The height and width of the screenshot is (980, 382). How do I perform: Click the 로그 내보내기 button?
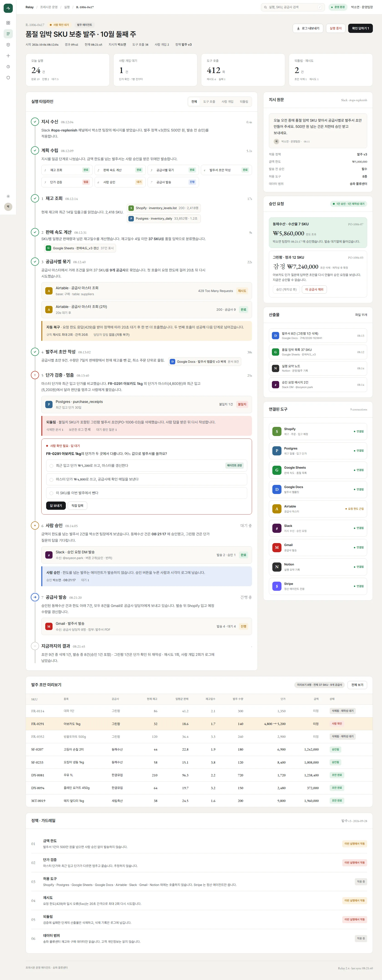pyautogui.click(x=308, y=28)
